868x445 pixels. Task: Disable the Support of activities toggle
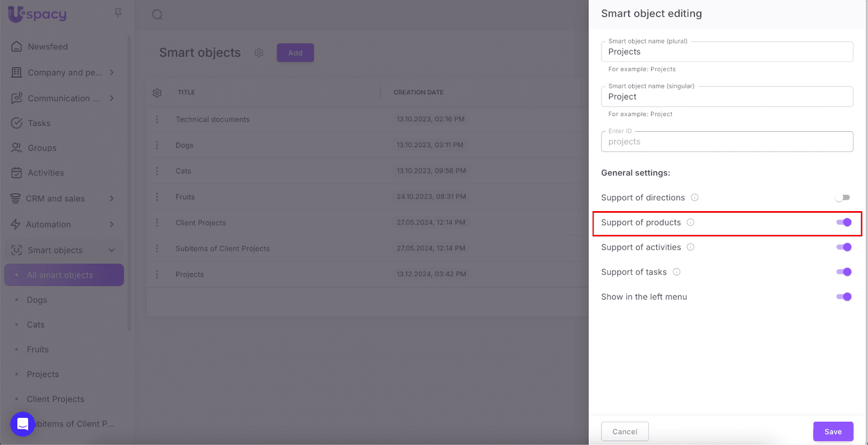point(844,247)
